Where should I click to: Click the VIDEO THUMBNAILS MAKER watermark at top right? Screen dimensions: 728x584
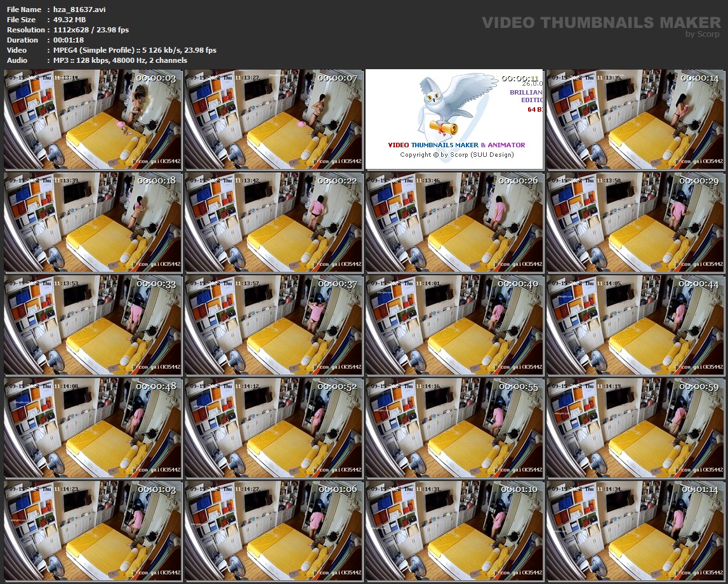(601, 23)
